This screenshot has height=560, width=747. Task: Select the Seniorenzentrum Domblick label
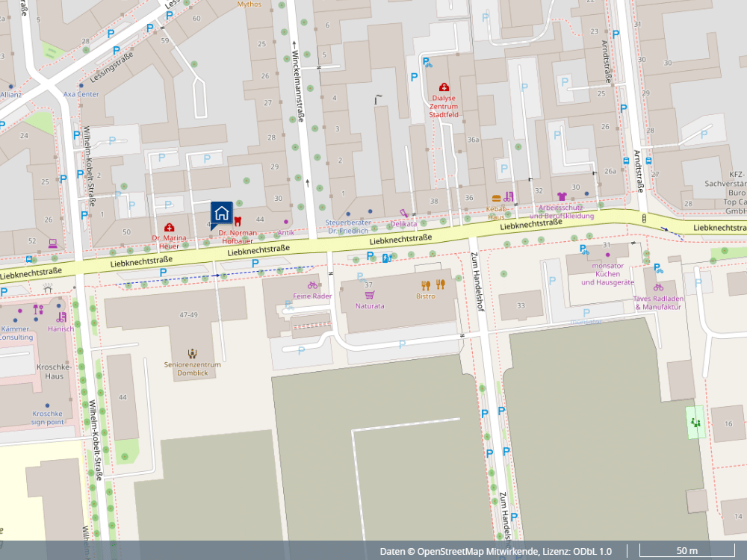193,369
